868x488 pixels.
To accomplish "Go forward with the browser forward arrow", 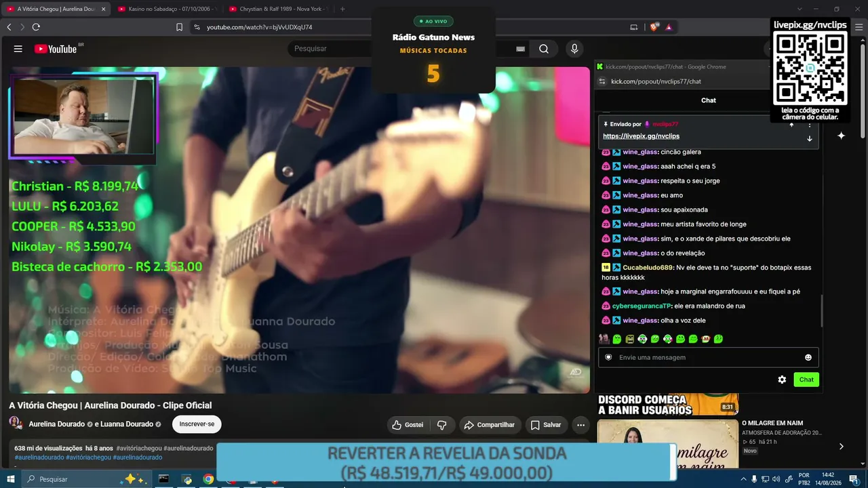I will [22, 27].
